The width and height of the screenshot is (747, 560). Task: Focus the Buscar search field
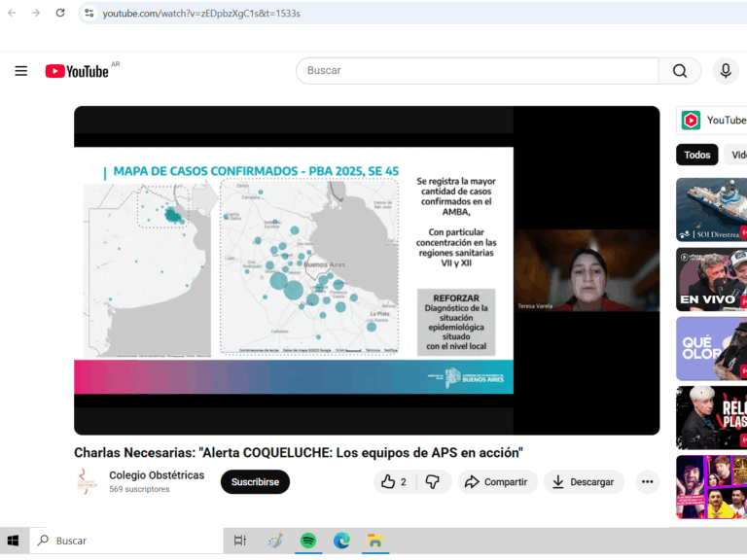tap(477, 70)
